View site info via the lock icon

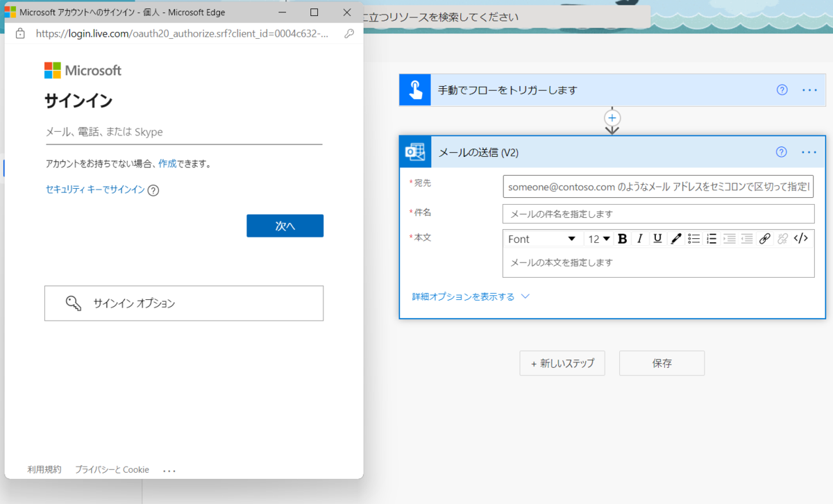(x=20, y=33)
